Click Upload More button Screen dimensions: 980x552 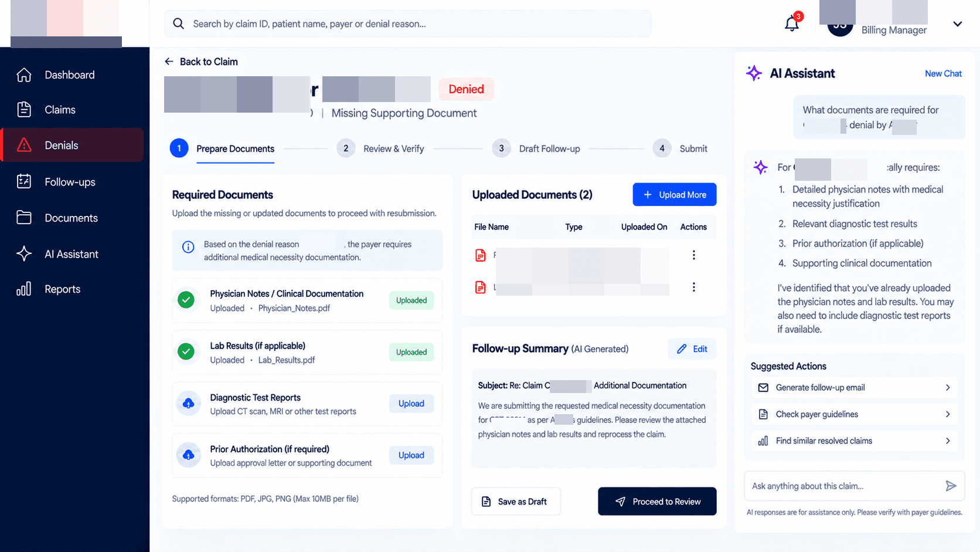(675, 195)
